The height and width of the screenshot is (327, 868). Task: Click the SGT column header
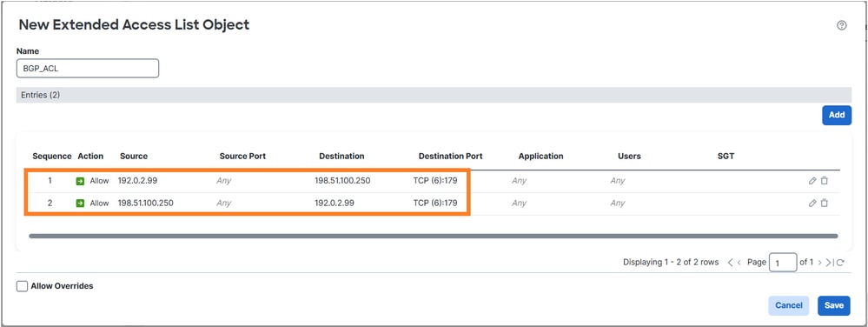click(x=726, y=157)
